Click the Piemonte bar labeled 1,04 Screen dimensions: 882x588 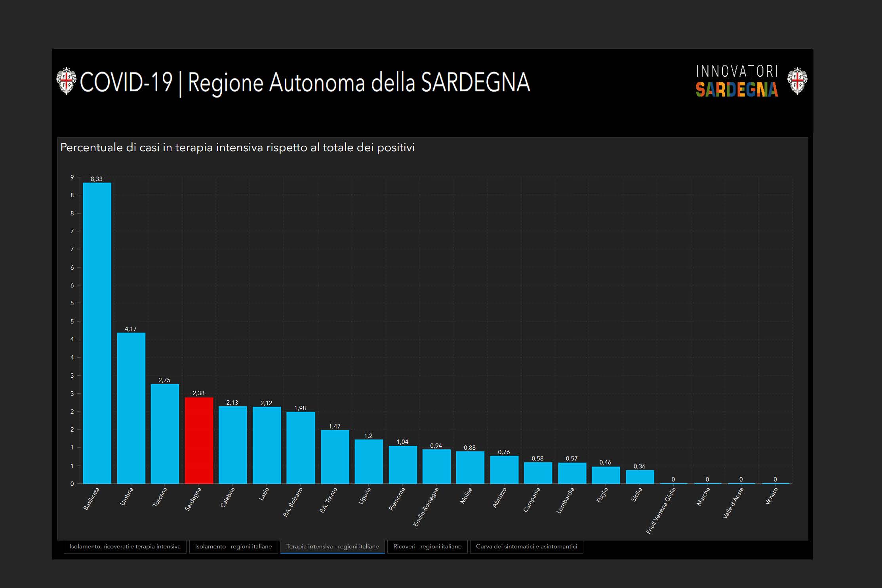pyautogui.click(x=402, y=464)
